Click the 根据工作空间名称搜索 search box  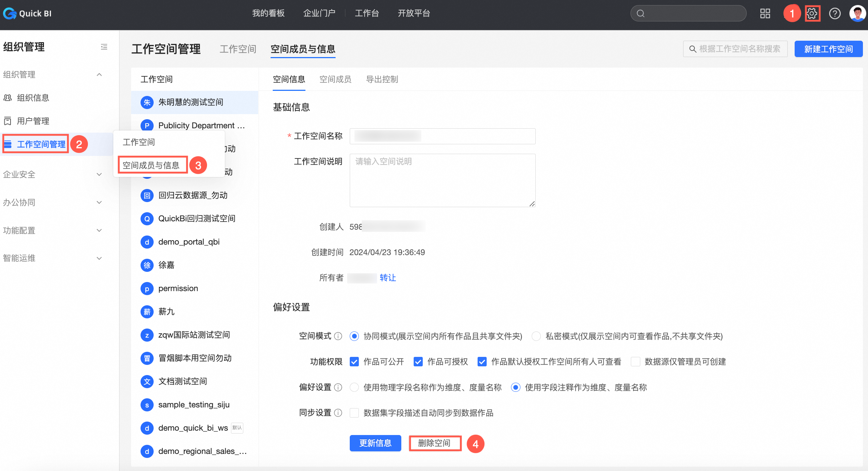tap(735, 49)
